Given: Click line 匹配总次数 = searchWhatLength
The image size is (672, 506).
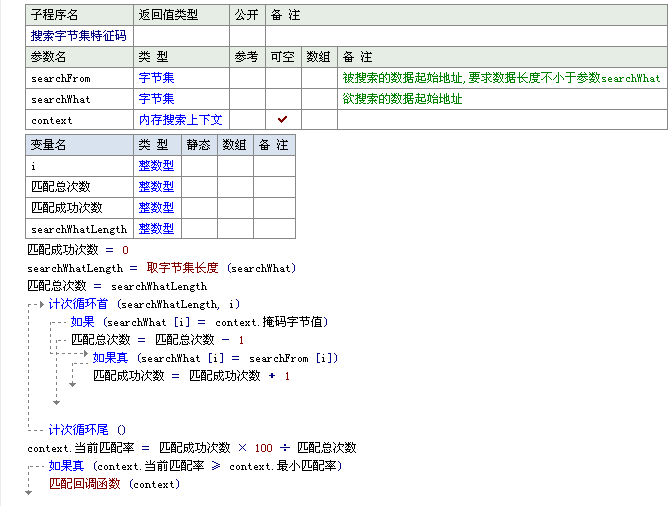Looking at the screenshot, I should (x=117, y=286).
